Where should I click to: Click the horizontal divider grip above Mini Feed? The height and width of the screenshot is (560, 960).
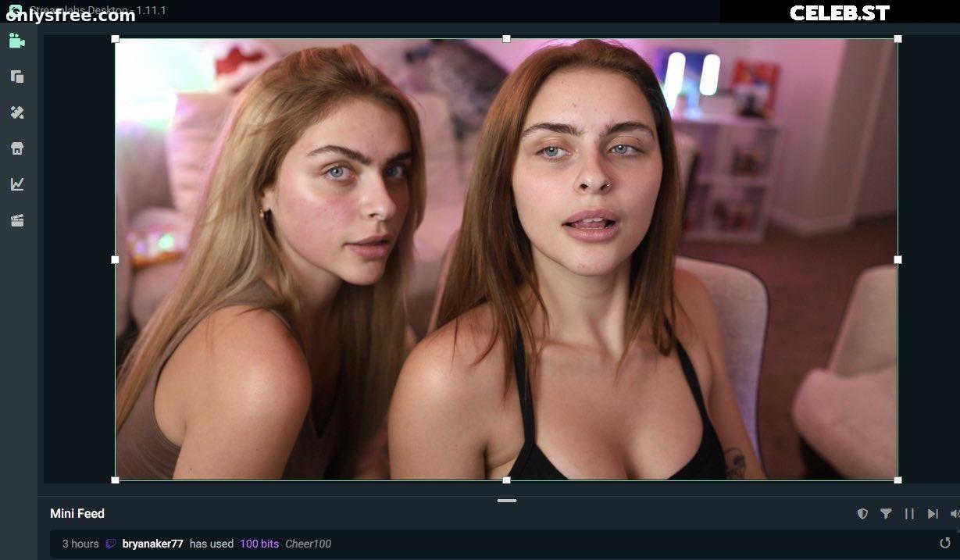point(507,501)
